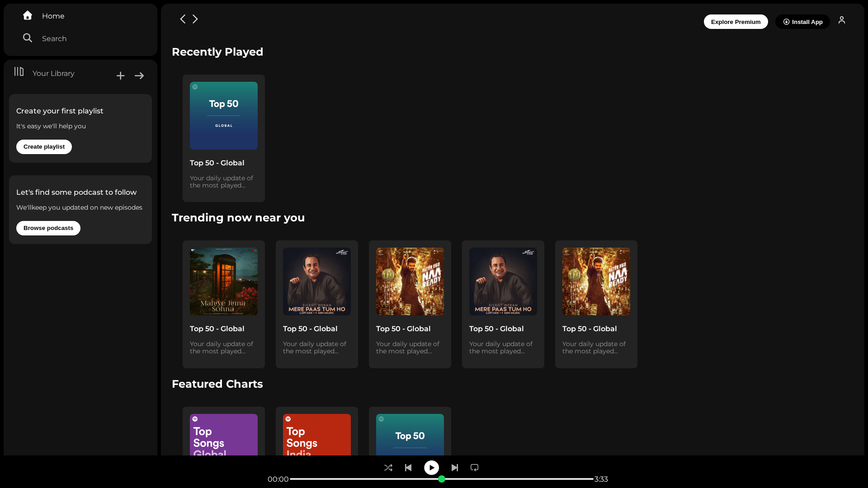Open the user profile icon

point(842,20)
